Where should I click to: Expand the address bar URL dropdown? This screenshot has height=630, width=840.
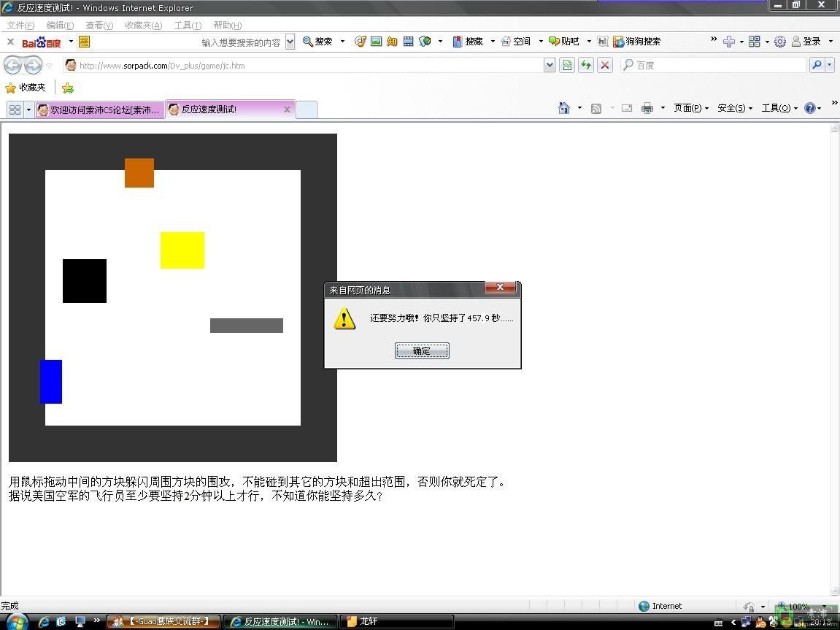click(550, 65)
